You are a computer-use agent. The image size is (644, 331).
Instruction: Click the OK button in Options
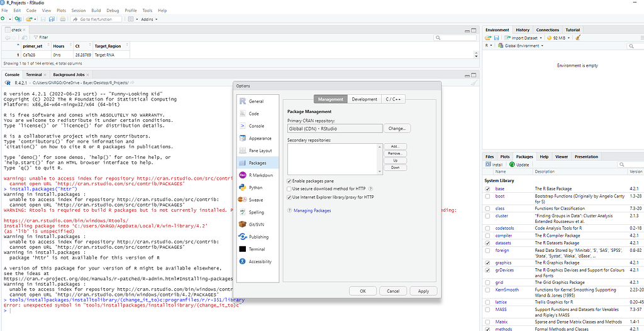(363, 291)
